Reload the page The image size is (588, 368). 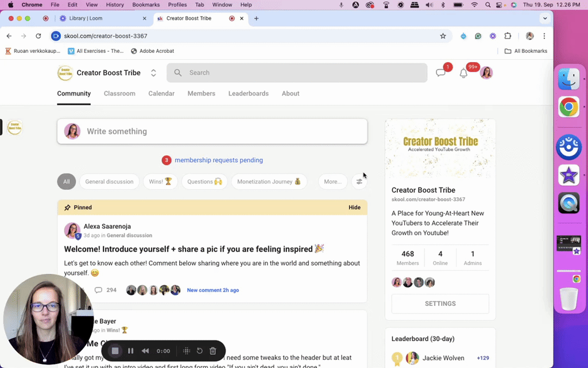click(38, 36)
